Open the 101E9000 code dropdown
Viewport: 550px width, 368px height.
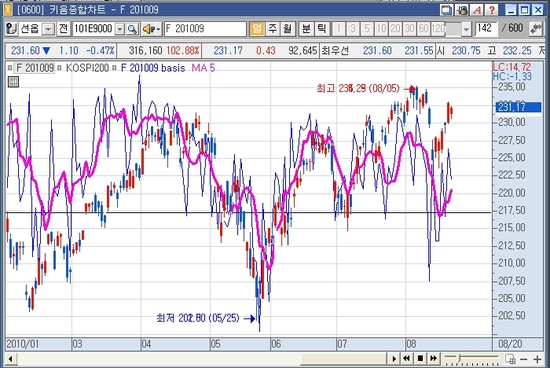coord(120,29)
